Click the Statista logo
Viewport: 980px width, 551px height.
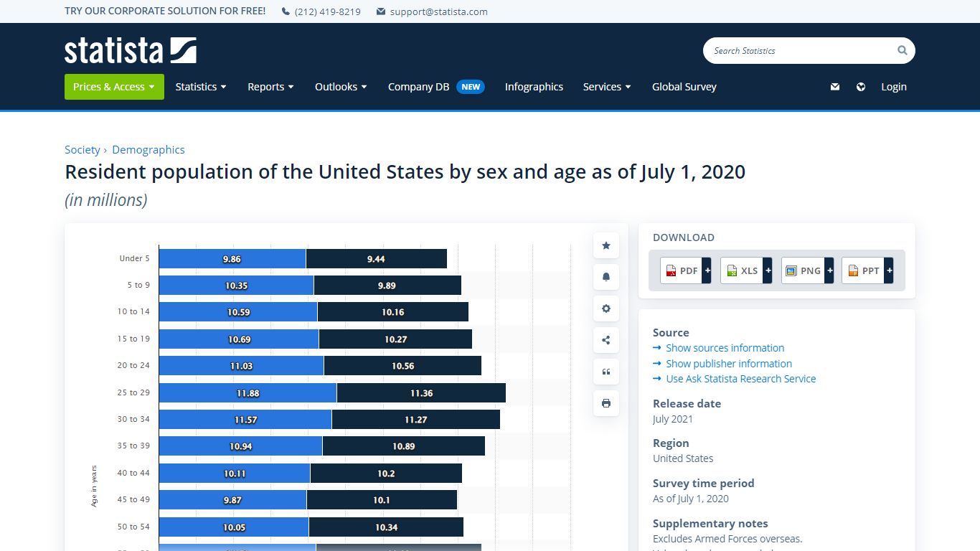(x=130, y=51)
